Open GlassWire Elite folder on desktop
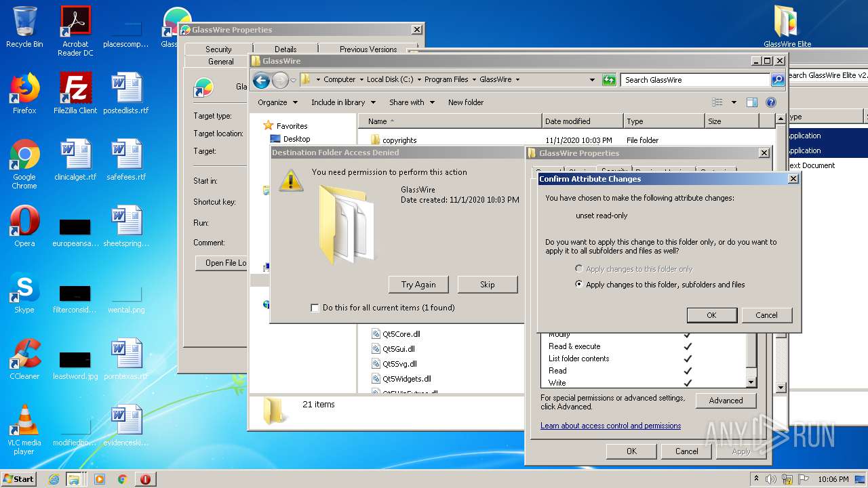The height and width of the screenshot is (488, 868). [x=787, y=27]
